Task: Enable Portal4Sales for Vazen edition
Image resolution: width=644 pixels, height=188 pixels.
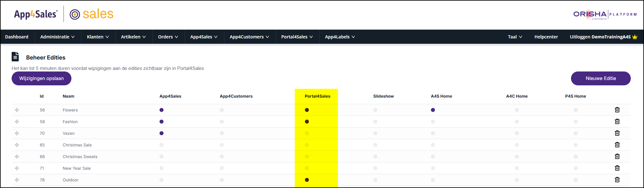Action: pos(307,133)
